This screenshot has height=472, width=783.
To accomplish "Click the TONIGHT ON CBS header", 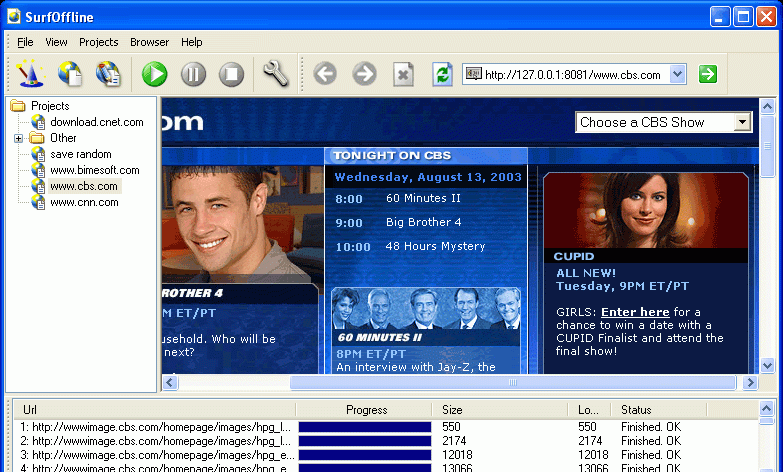I will (392, 155).
